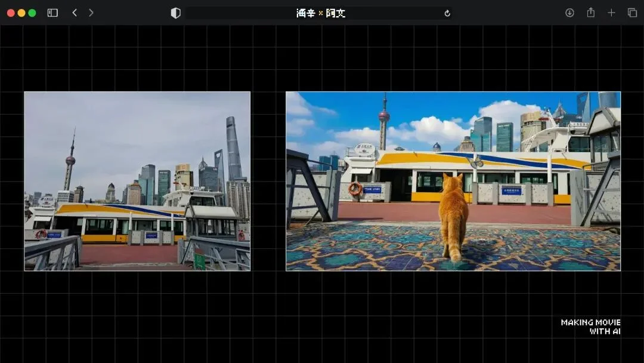Open the share menu
The image size is (644, 363).
(590, 13)
